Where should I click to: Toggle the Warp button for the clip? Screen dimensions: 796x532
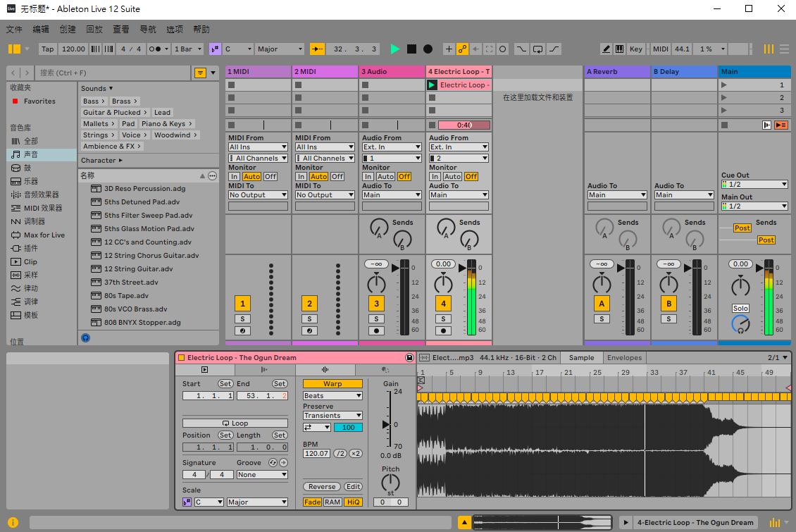(x=332, y=384)
